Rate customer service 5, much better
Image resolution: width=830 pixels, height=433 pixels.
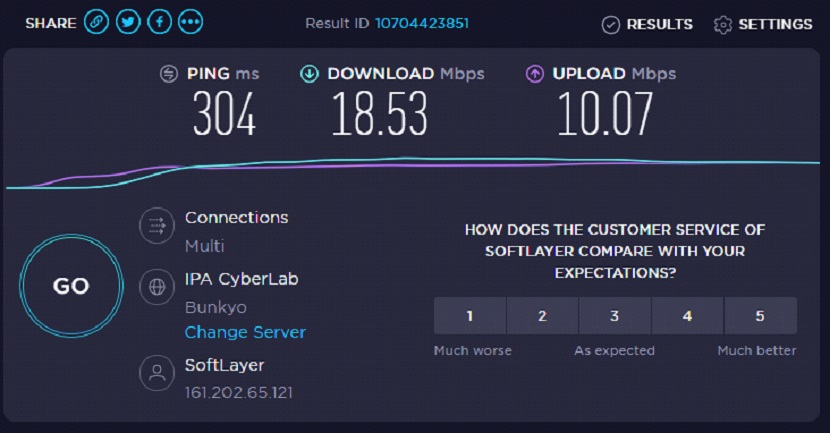click(760, 316)
